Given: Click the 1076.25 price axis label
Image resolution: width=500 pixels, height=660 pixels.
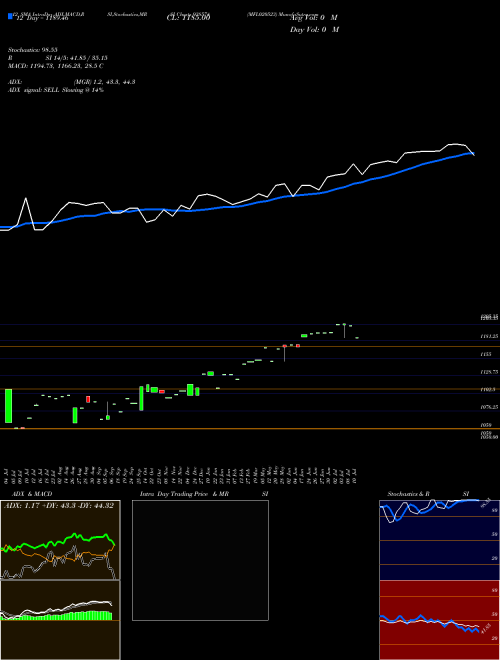Looking at the screenshot, I should tap(489, 407).
